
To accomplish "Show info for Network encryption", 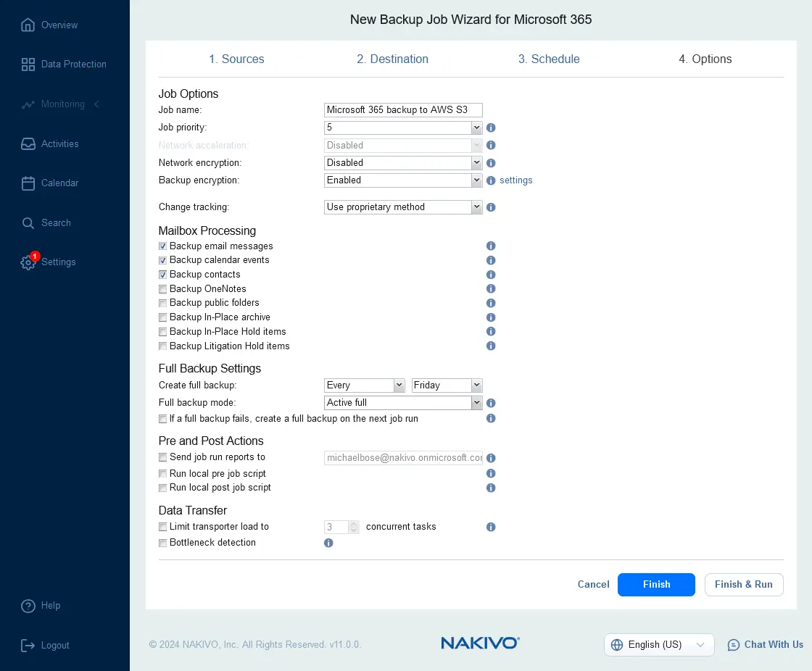I will point(491,162).
